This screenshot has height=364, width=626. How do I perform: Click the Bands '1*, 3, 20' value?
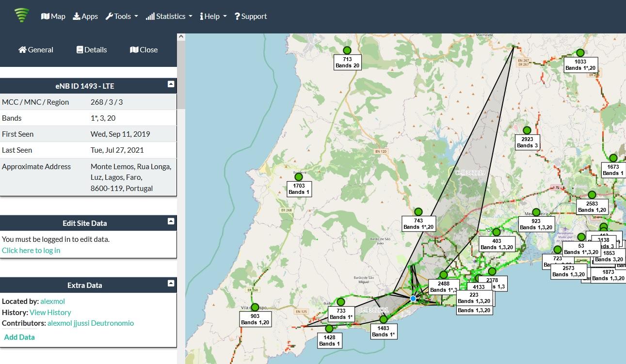(103, 118)
